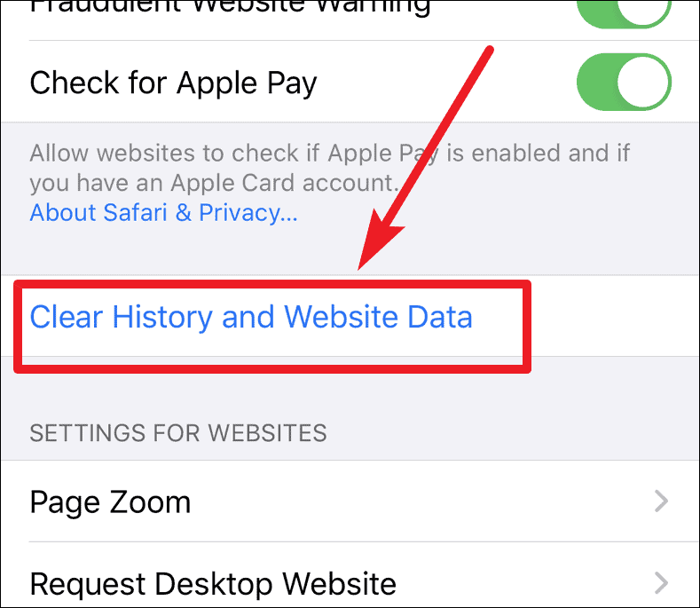Click the Apple Pay description paragraph text
The height and width of the screenshot is (608, 700).
pos(329,168)
